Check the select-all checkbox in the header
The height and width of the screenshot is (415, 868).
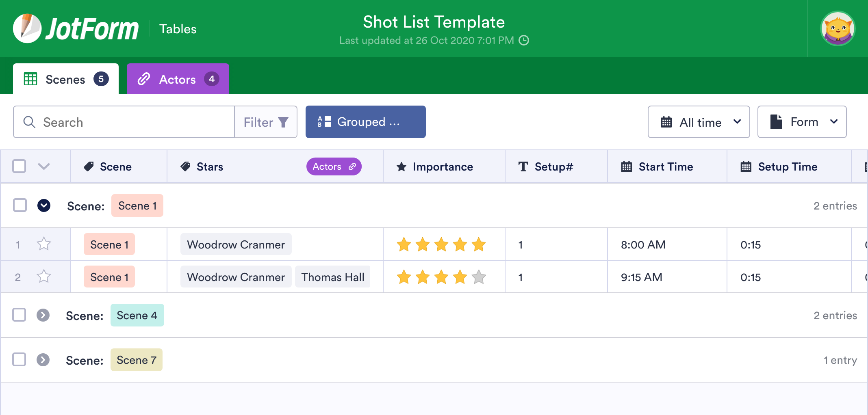pyautogui.click(x=19, y=166)
